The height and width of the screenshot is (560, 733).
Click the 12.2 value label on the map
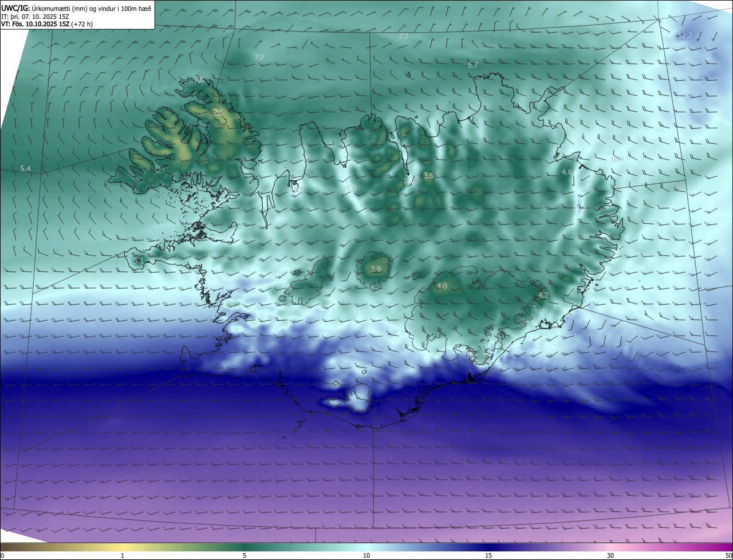click(684, 35)
